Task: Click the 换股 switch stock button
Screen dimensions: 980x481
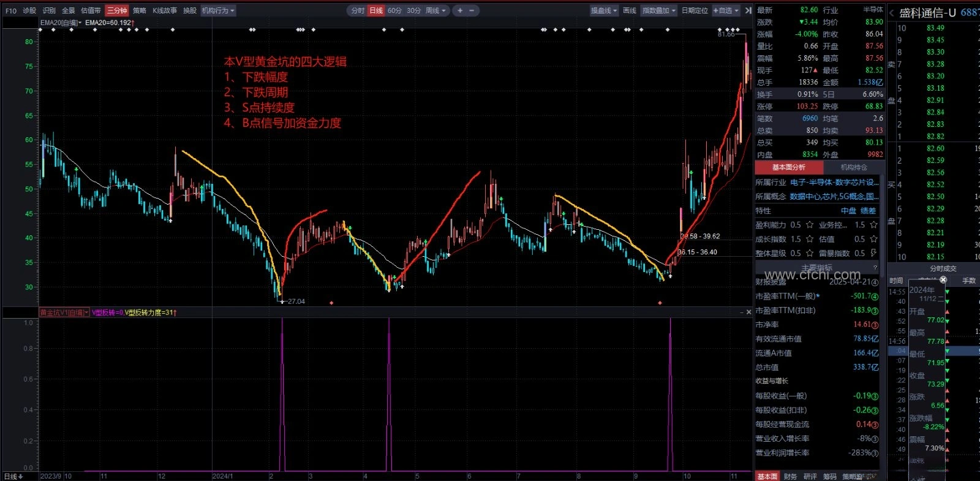Action: [190, 10]
